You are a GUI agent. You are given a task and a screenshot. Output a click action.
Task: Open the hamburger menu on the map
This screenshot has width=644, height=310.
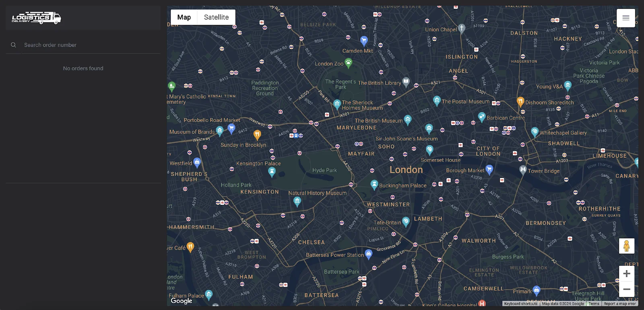[626, 18]
